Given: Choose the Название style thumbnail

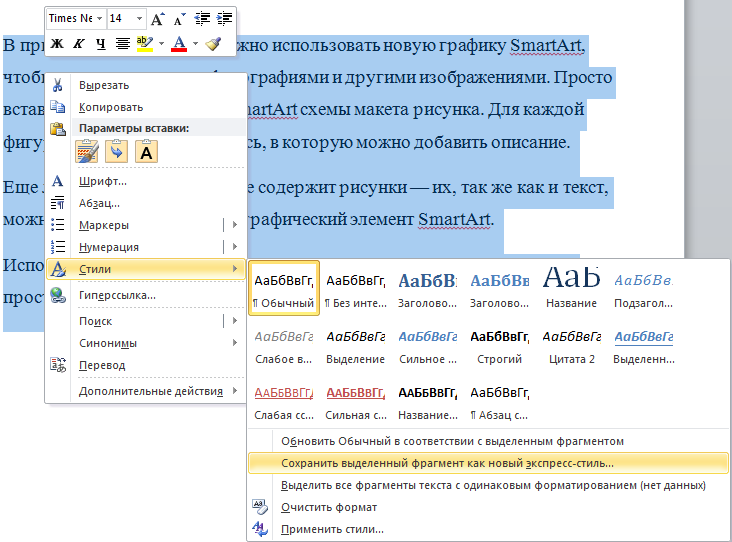Looking at the screenshot, I should (572, 286).
